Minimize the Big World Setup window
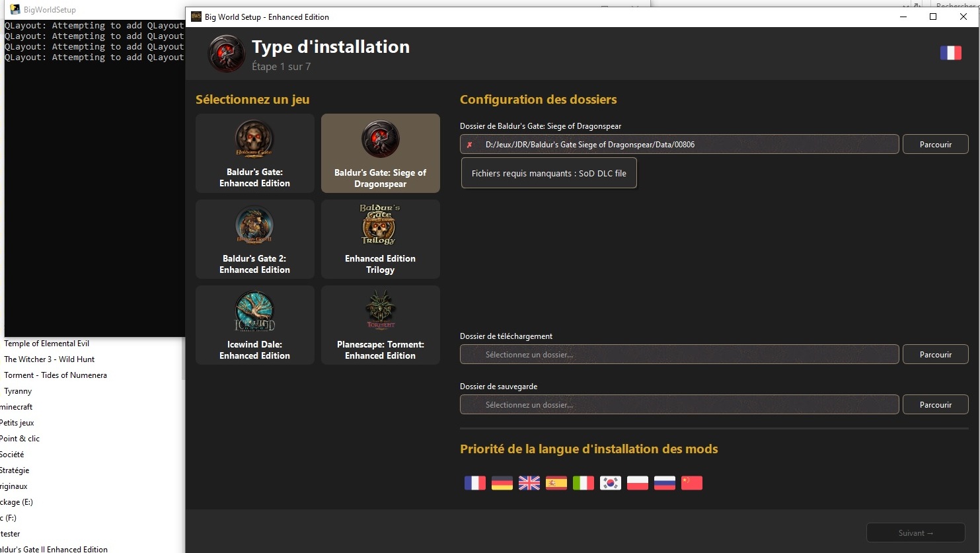The image size is (980, 553). pyautogui.click(x=903, y=17)
